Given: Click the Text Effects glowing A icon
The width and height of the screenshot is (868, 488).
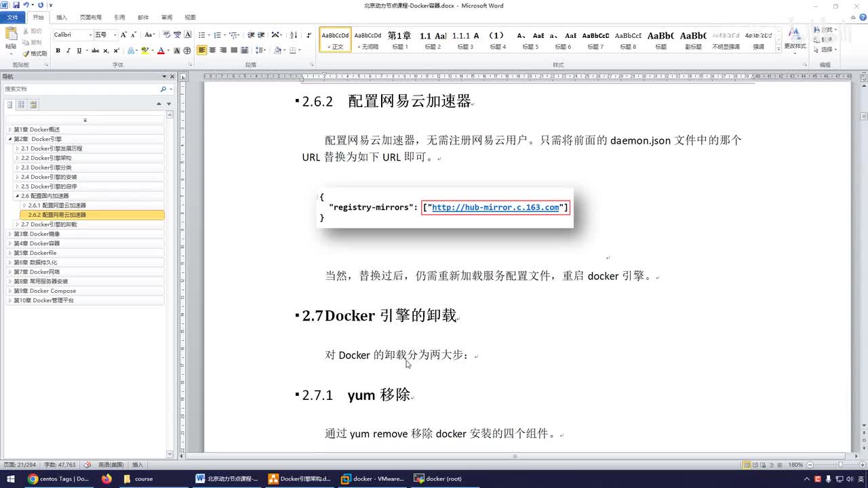Looking at the screenshot, I should coord(132,50).
